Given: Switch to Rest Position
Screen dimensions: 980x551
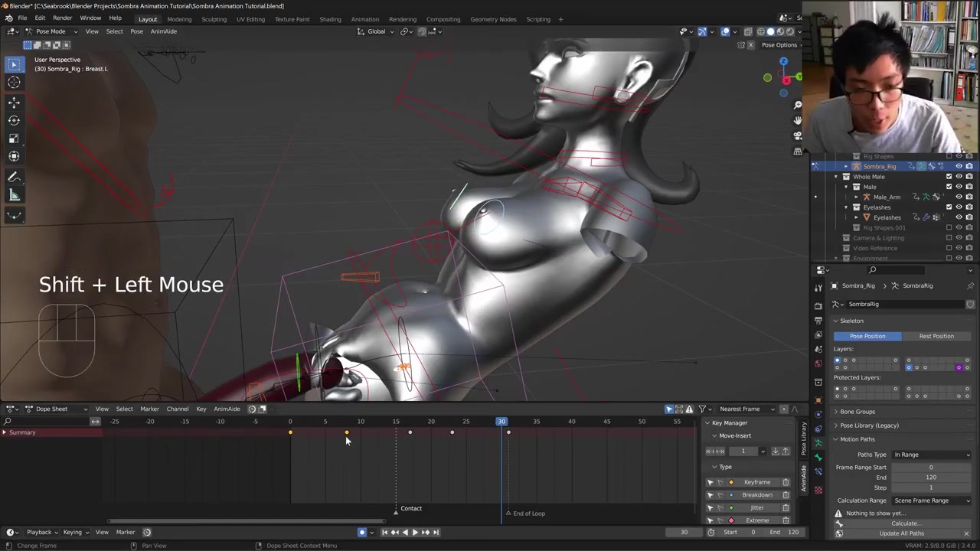Looking at the screenshot, I should tap(936, 336).
